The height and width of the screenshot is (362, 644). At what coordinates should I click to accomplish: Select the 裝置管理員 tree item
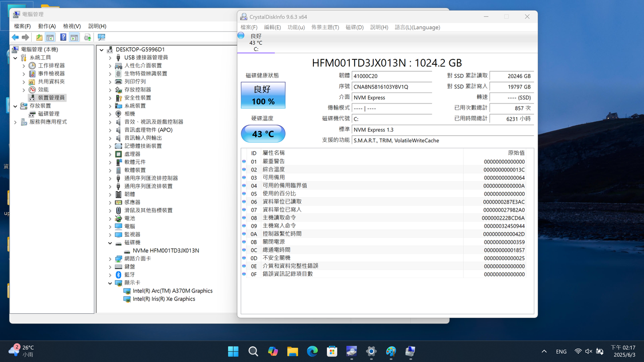tap(51, 98)
